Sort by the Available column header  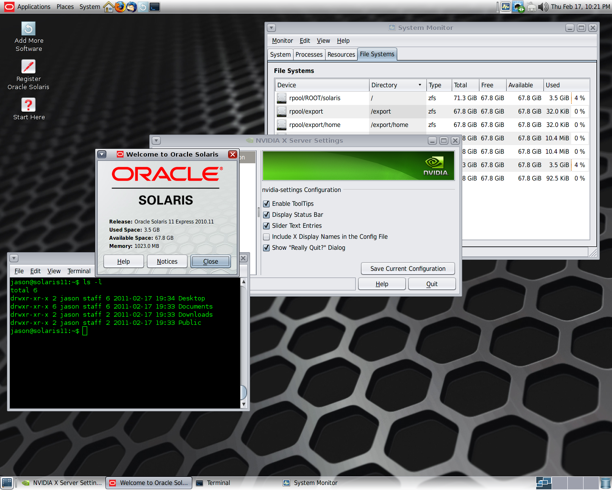525,85
